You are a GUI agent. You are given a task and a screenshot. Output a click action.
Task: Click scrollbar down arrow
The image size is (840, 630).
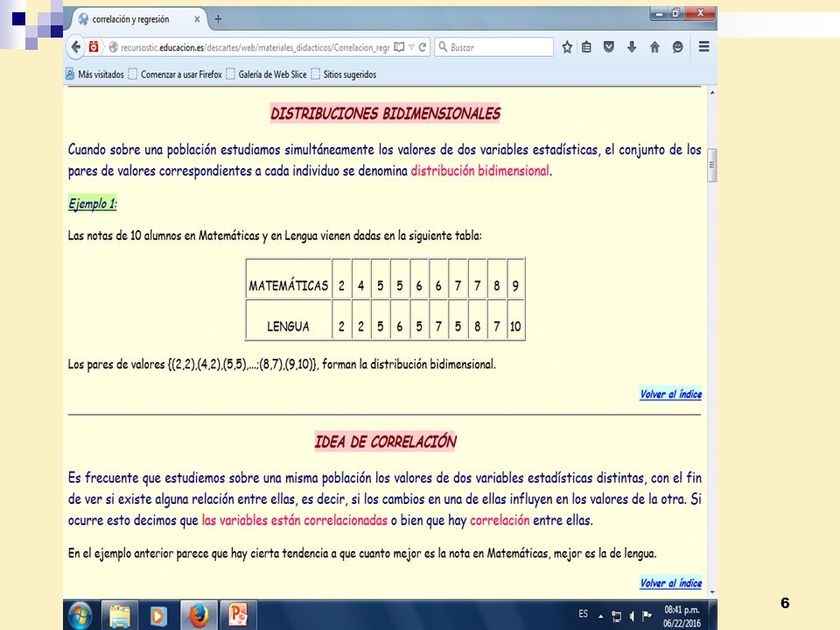tap(712, 592)
